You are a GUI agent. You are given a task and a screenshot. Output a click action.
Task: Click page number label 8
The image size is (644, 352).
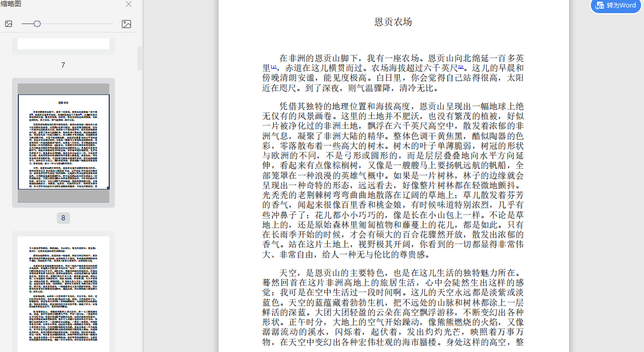tap(63, 218)
